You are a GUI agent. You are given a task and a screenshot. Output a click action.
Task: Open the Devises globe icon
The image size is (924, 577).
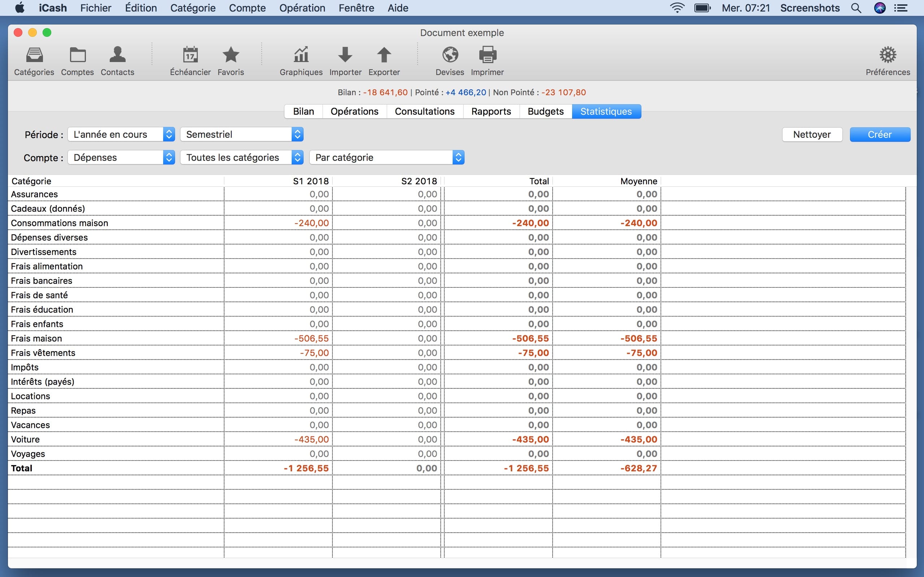tap(450, 55)
